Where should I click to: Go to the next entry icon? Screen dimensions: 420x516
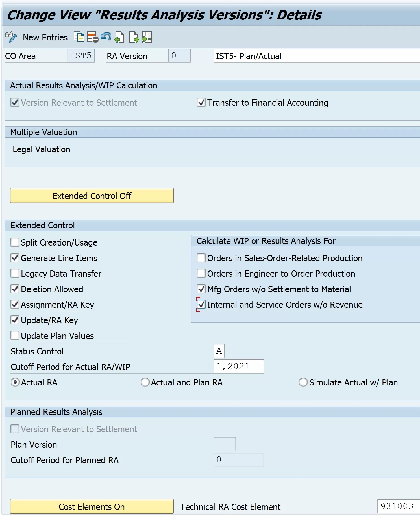[134, 37]
